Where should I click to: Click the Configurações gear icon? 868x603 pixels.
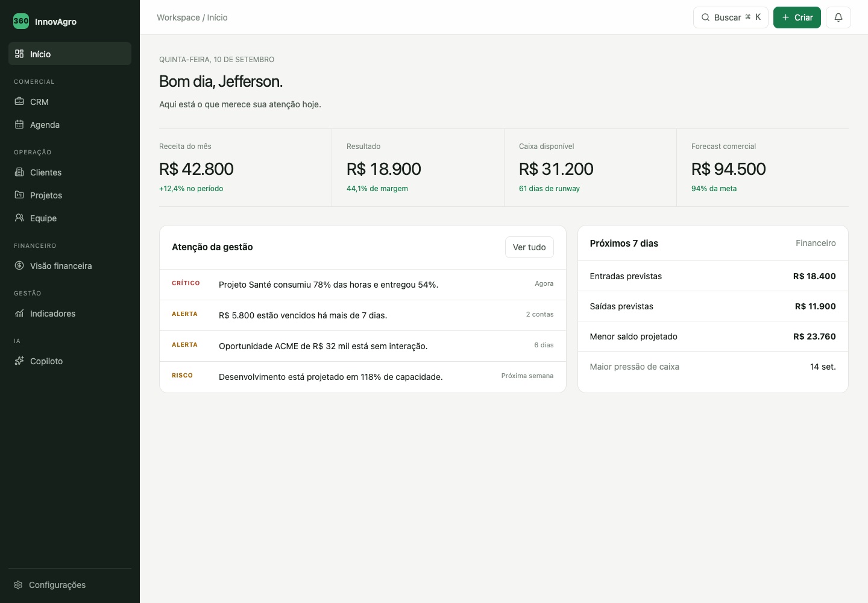[18, 585]
